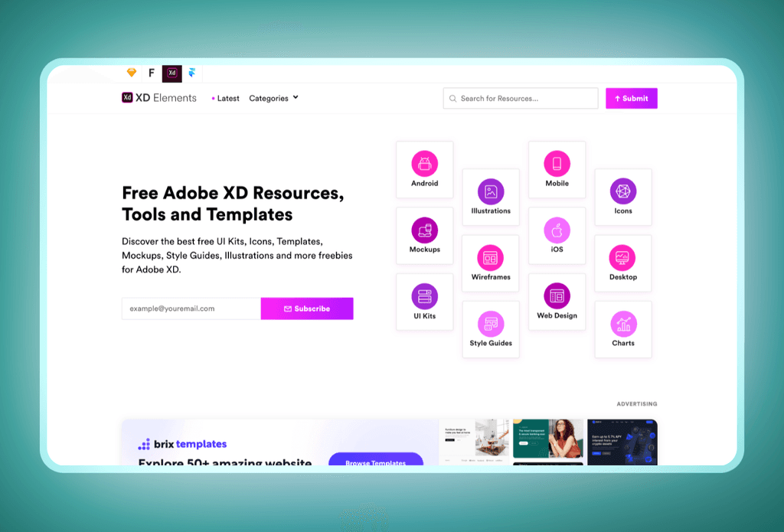Click the email address input field
The image size is (784, 532).
190,308
